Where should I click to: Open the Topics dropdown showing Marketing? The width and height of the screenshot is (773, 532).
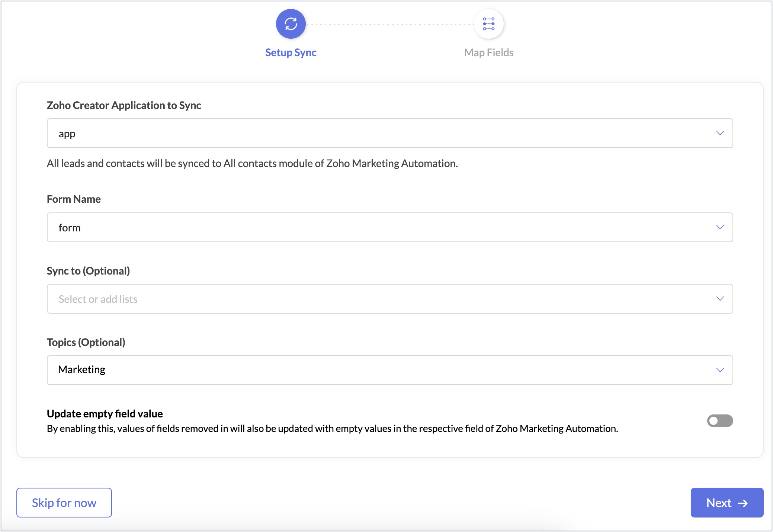pos(390,370)
